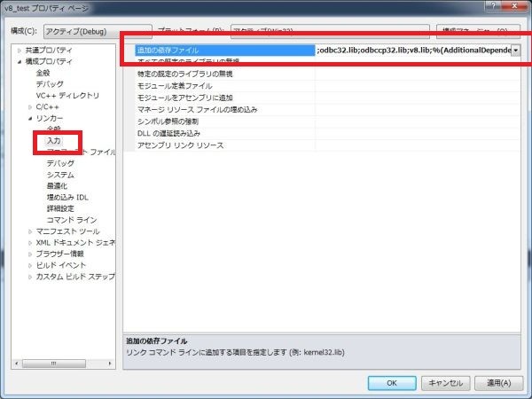The width and height of the screenshot is (532, 399).
Task: Click the help question mark button
Action: 494,5
